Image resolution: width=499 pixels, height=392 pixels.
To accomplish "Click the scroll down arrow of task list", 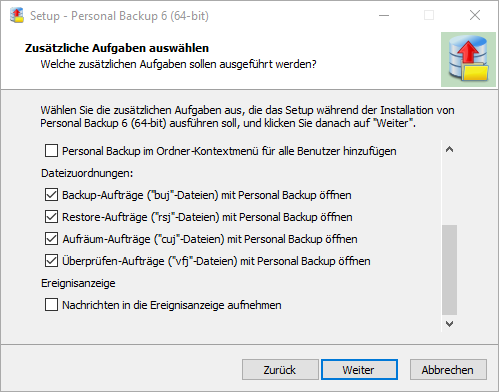I will pyautogui.click(x=449, y=324).
